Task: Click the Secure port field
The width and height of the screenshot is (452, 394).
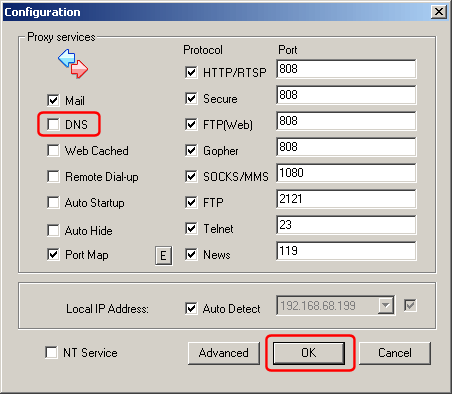Action: (x=346, y=95)
